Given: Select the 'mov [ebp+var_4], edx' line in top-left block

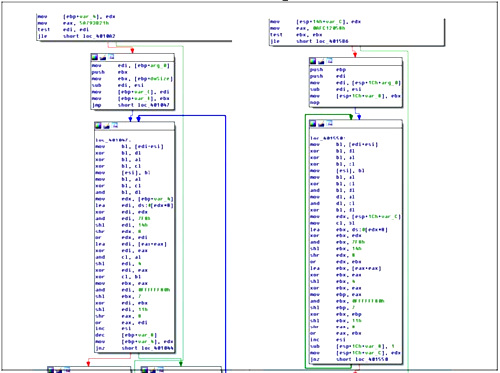Looking at the screenshot, I should tap(77, 16).
